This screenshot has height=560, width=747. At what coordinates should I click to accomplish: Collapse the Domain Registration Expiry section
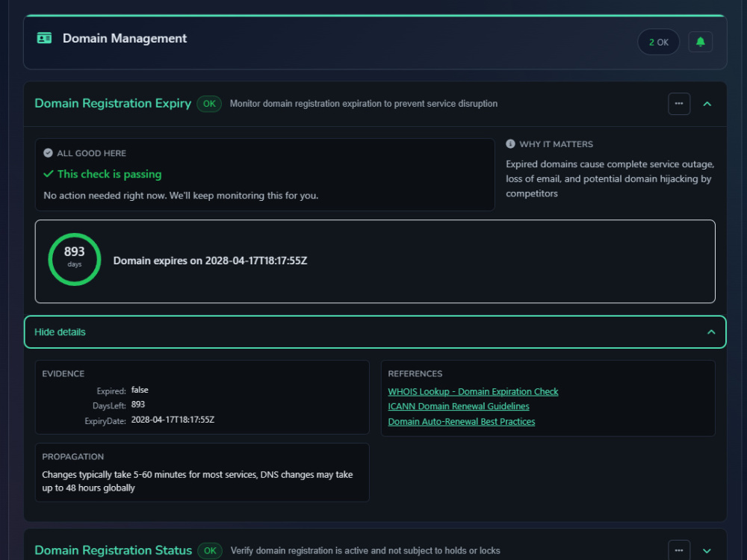[x=707, y=104]
